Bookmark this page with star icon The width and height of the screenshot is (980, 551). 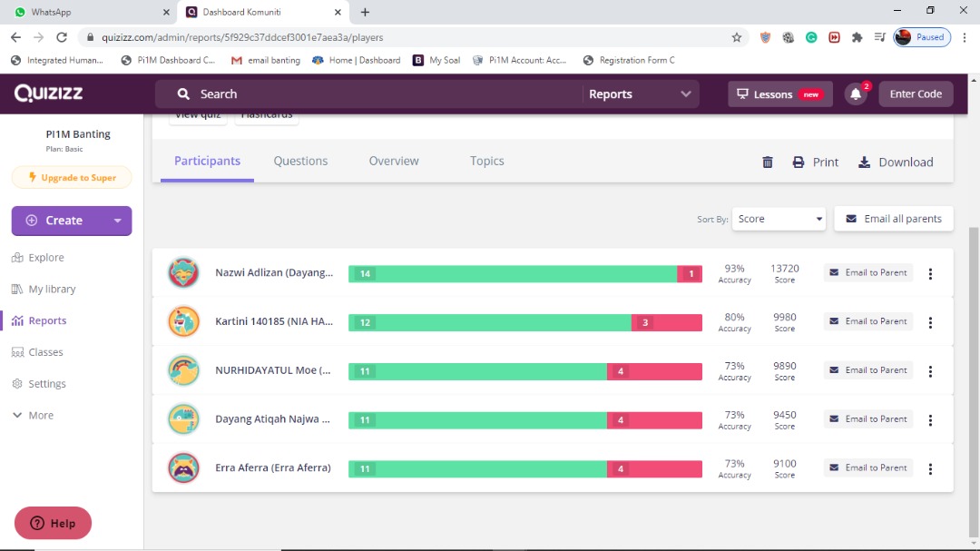(x=737, y=37)
